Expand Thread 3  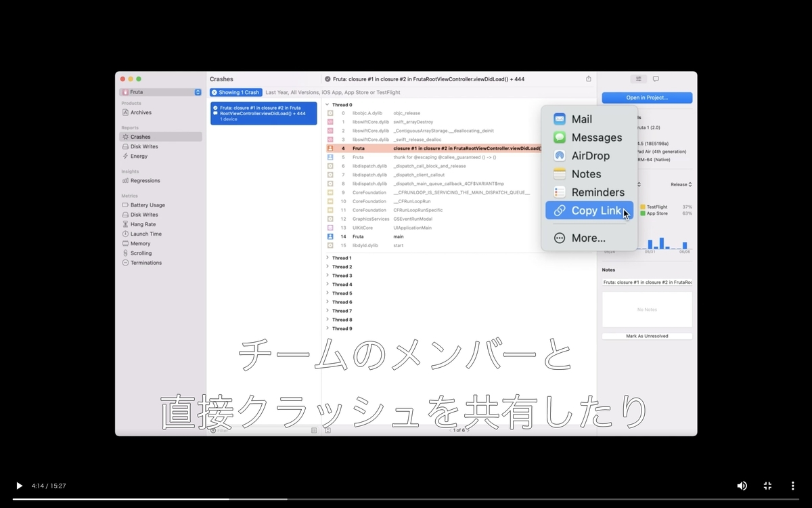click(328, 276)
